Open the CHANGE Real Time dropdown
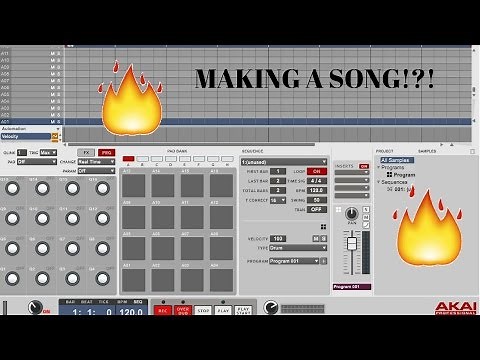Viewport: 480px width, 360px height. click(x=96, y=162)
